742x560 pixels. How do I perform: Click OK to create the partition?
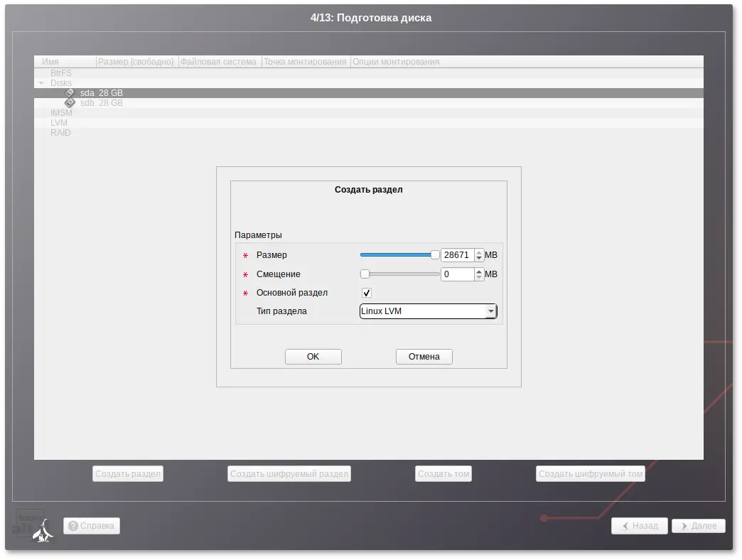[313, 357]
